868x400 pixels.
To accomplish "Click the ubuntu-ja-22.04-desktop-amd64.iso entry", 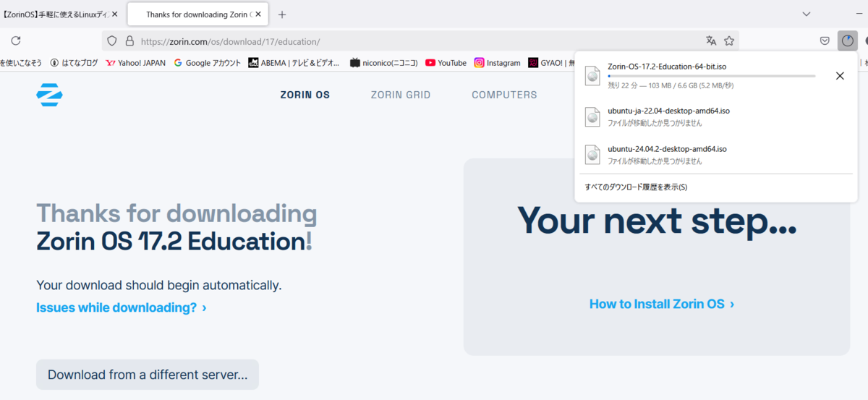I will (715, 116).
